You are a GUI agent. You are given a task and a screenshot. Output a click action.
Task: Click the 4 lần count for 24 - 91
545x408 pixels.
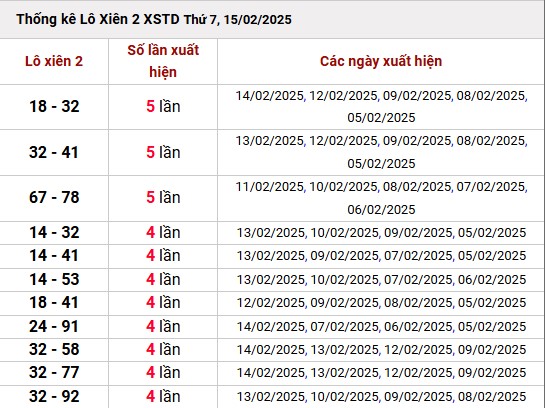[163, 326]
